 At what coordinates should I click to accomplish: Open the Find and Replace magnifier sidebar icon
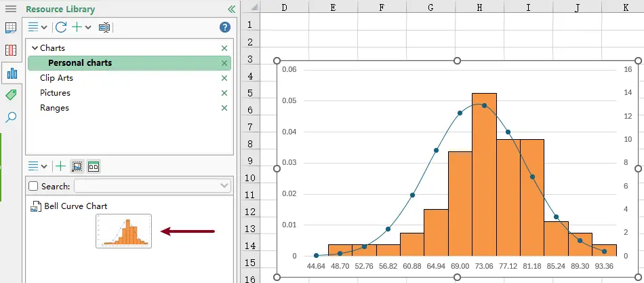tap(11, 117)
